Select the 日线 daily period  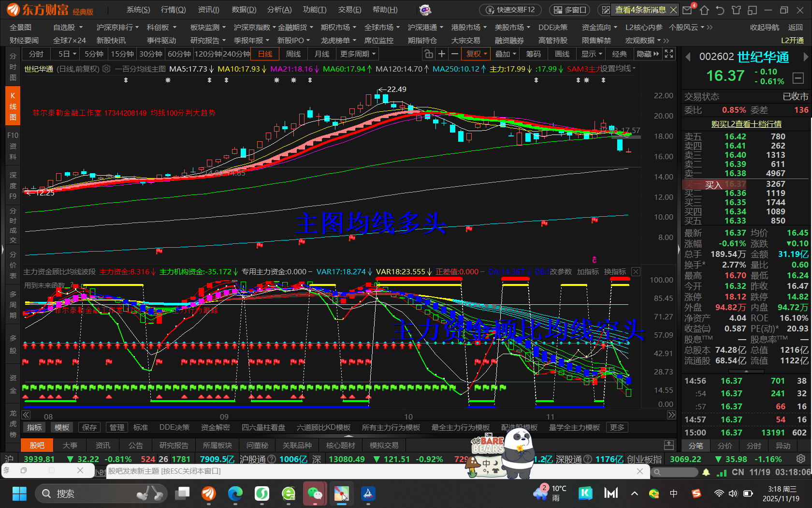[x=265, y=54]
